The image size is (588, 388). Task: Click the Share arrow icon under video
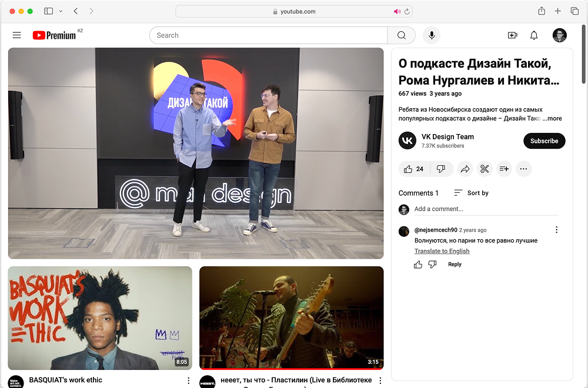(x=465, y=169)
